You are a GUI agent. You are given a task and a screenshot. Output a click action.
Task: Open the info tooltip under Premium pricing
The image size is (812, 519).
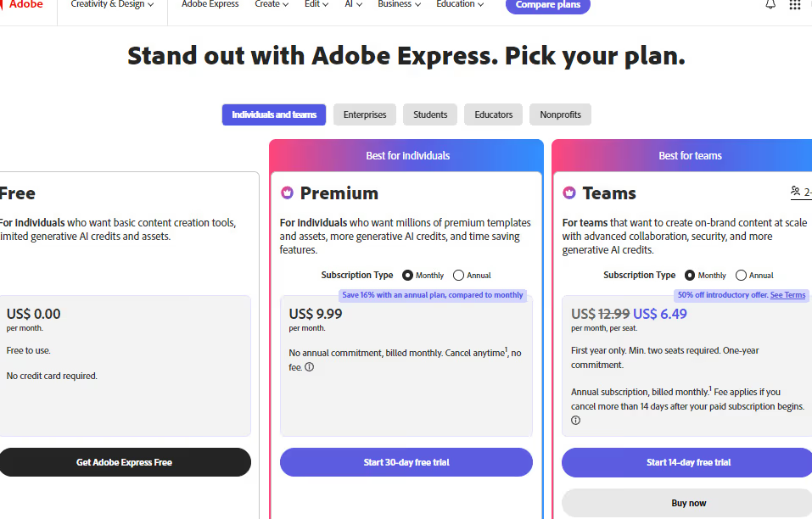pos(309,367)
